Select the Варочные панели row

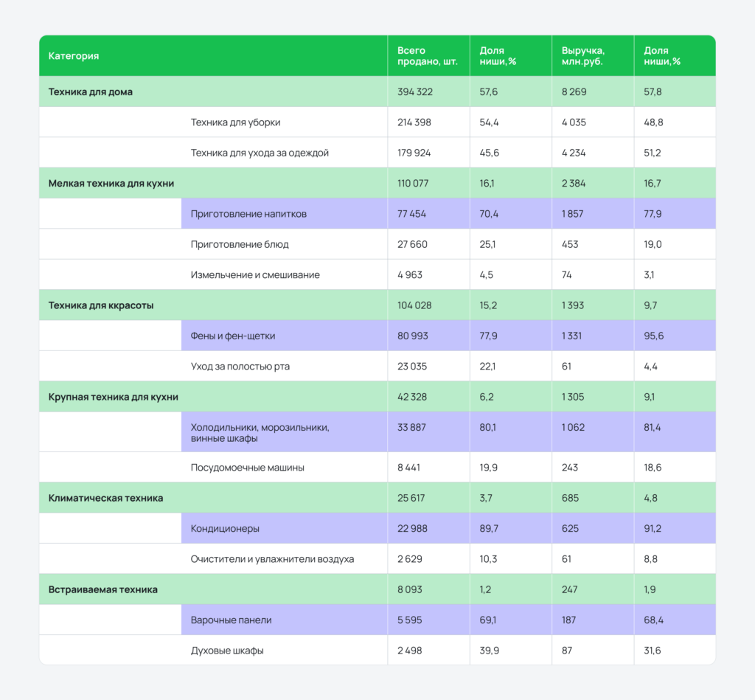232,620
